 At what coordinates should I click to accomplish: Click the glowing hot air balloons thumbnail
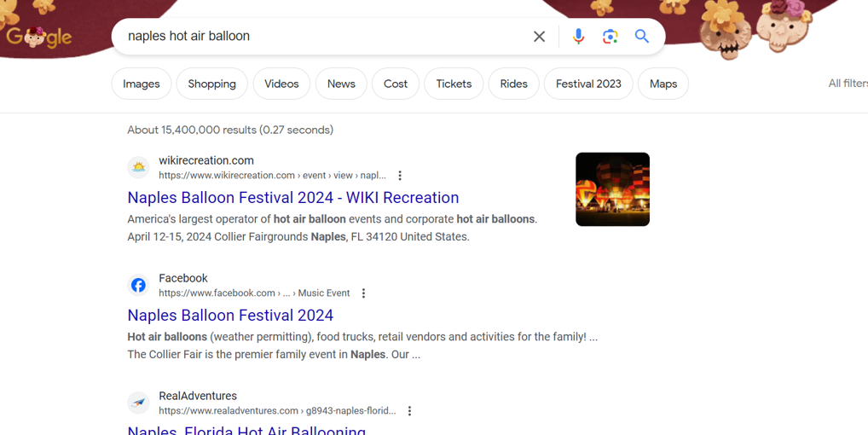(x=612, y=189)
